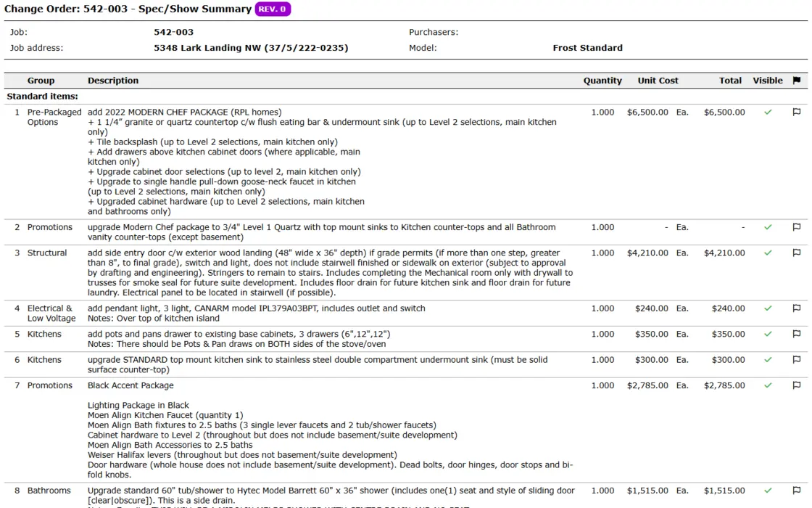Viewport: 812px width, 508px height.
Task: Click the Change Order 542-003 page title
Action: tap(128, 9)
